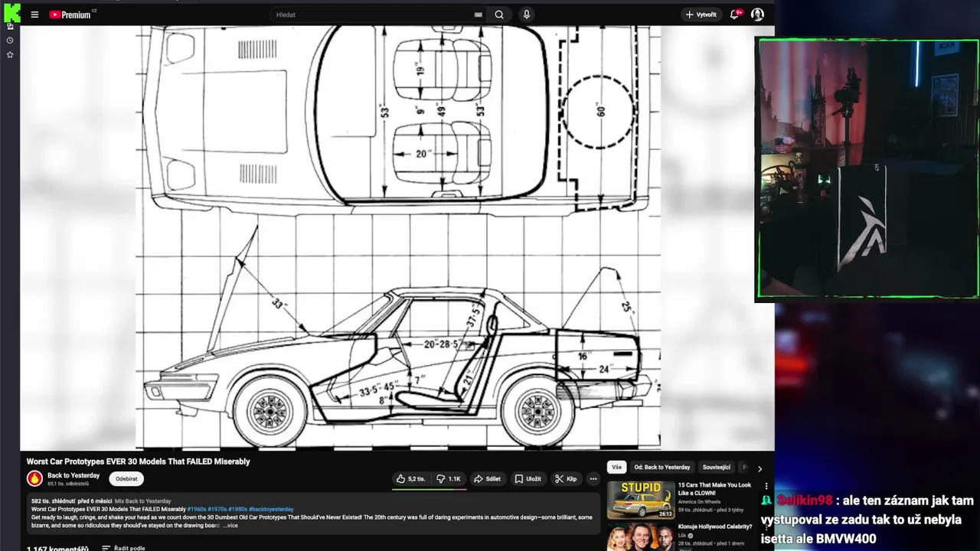Share the video via Sdílet
The image size is (980, 551).
(487, 479)
